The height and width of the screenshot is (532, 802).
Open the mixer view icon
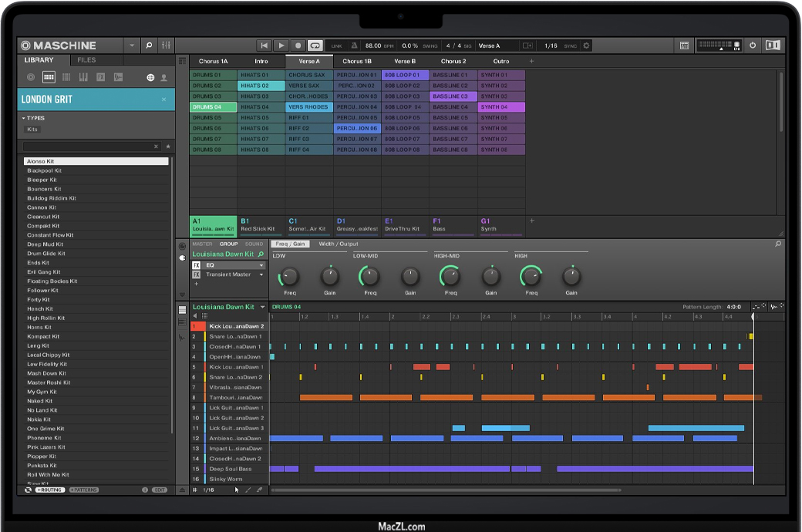pyautogui.click(x=166, y=46)
